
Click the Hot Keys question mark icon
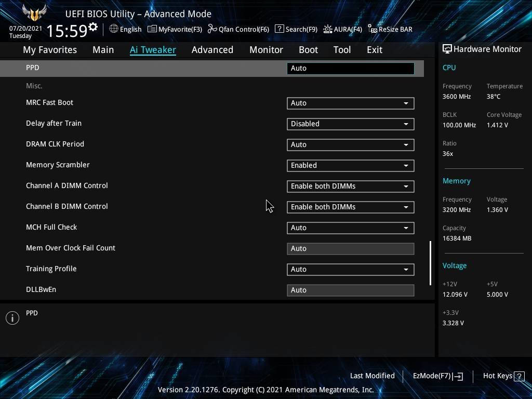[x=518, y=376]
